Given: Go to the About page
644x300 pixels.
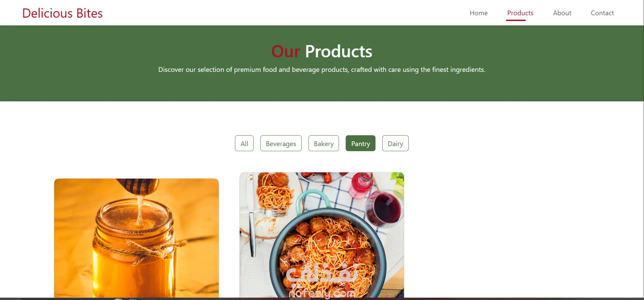Looking at the screenshot, I should click(x=562, y=13).
